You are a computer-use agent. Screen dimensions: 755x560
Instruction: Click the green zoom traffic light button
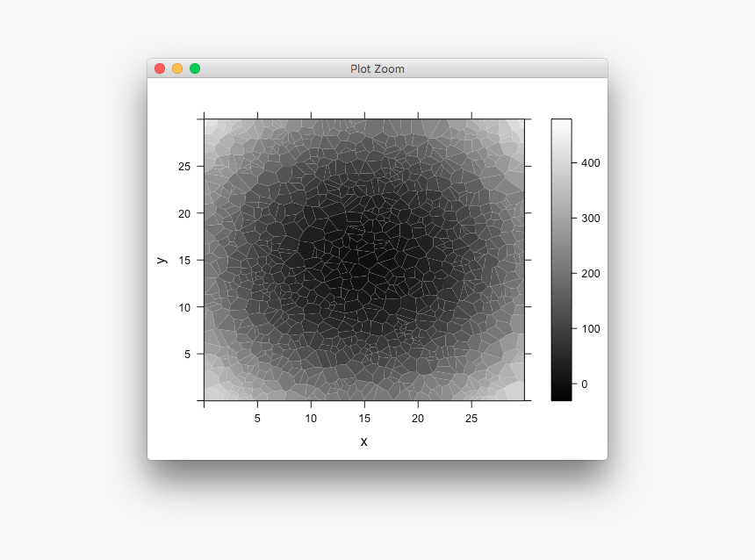193,68
